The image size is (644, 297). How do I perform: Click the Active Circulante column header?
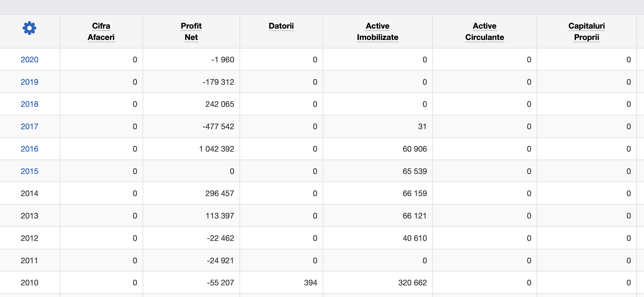pos(485,31)
